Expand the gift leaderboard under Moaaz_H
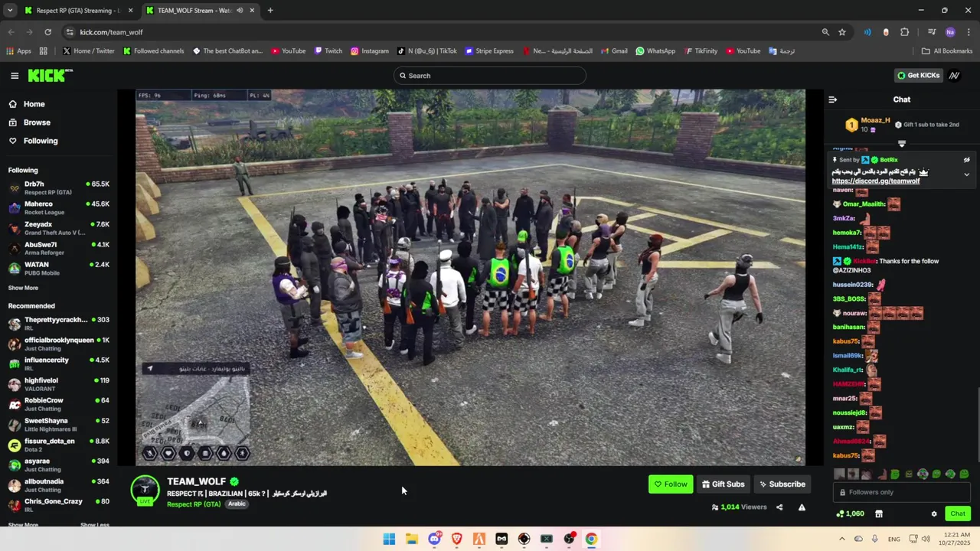Image resolution: width=980 pixels, height=551 pixels. point(902,144)
